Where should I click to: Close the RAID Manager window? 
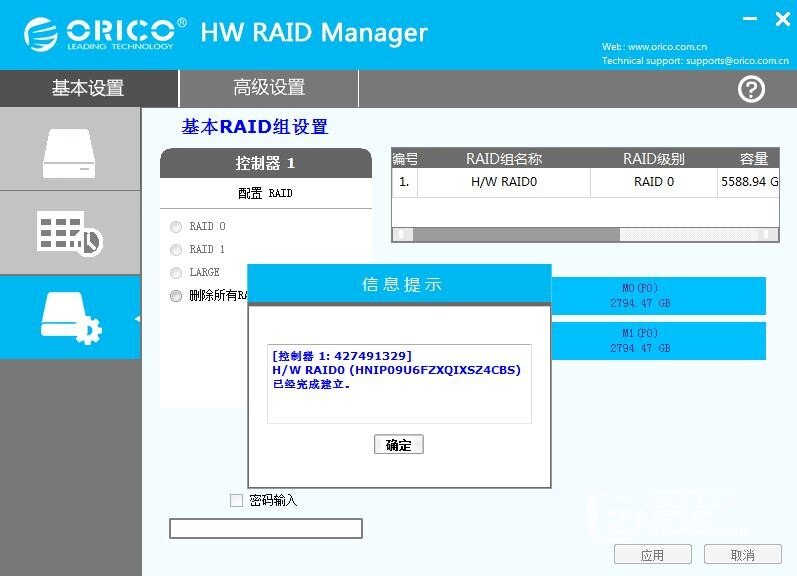pos(783,19)
